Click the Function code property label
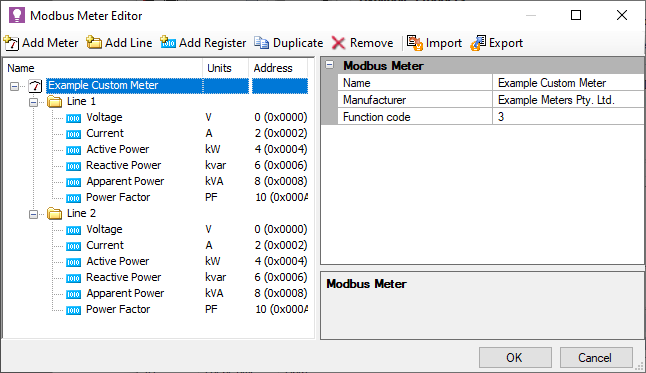This screenshot has height=373, width=646. point(377,117)
